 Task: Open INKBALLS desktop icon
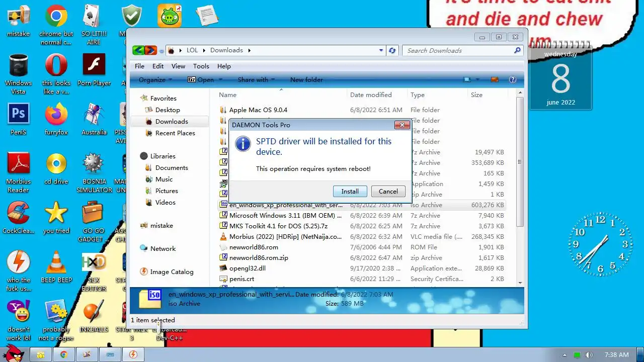94,316
